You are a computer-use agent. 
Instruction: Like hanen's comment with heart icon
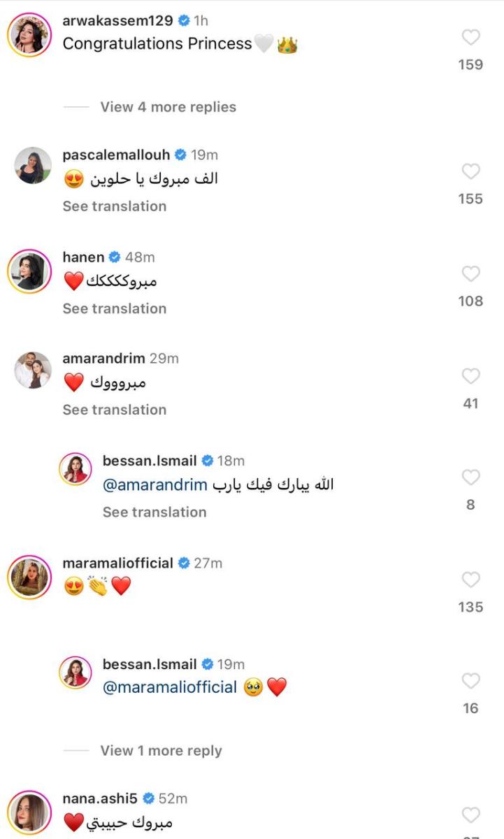(472, 273)
